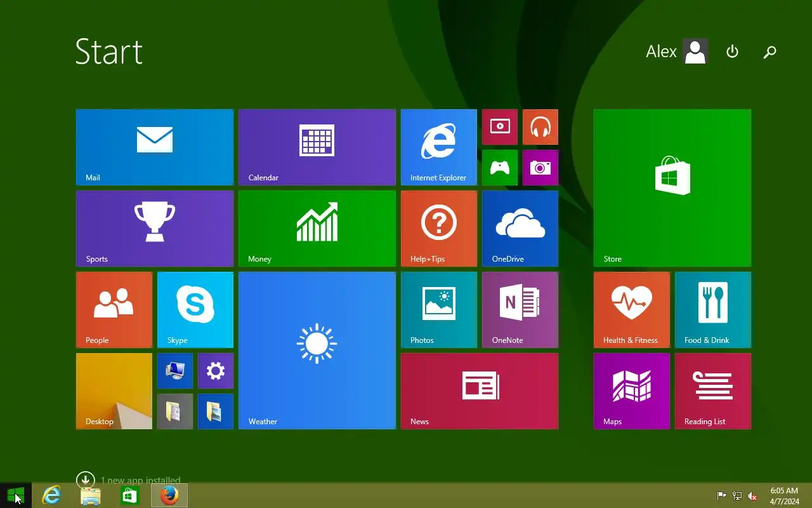The width and height of the screenshot is (812, 508).
Task: Open the Mail tile
Action: coord(155,147)
